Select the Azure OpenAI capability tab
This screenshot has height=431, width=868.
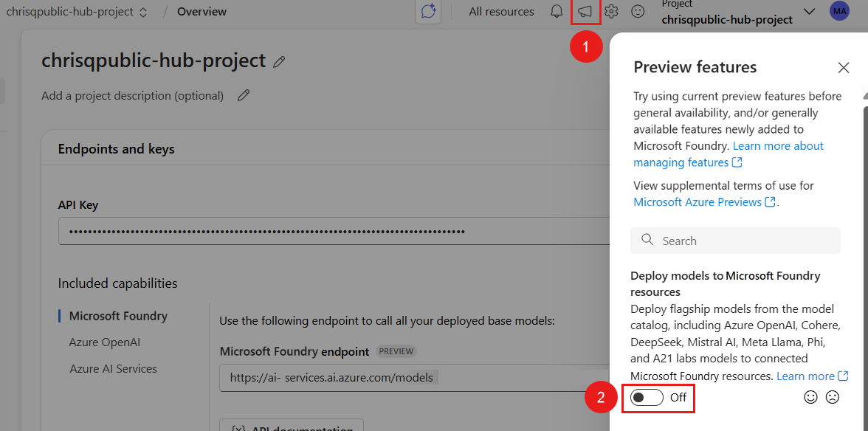tap(105, 342)
